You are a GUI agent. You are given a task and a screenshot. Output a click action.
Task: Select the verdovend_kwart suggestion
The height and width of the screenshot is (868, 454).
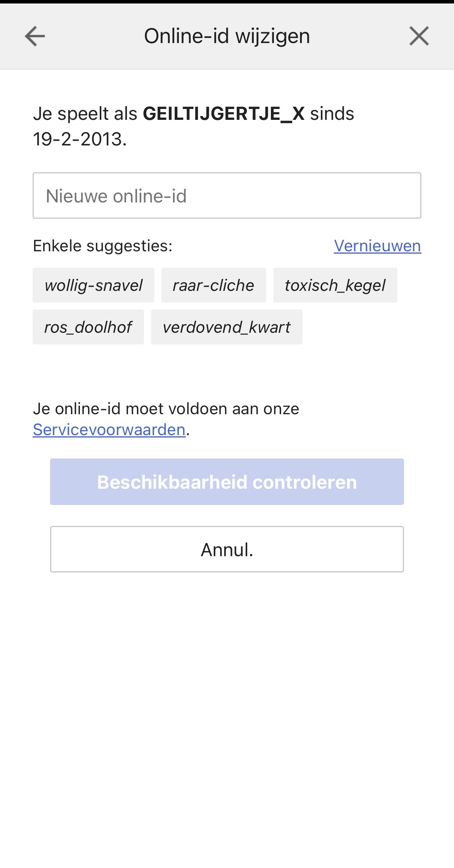click(x=227, y=327)
